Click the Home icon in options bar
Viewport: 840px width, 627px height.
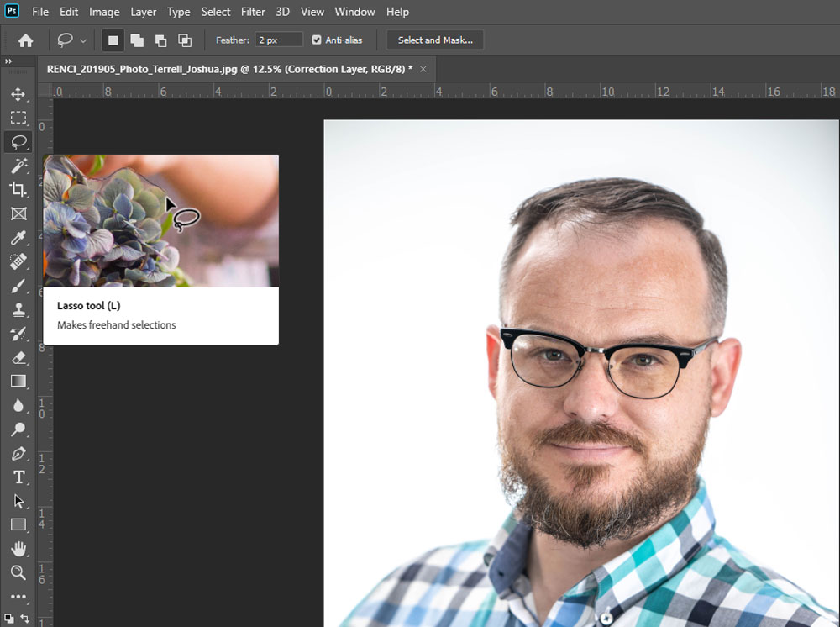(x=26, y=40)
